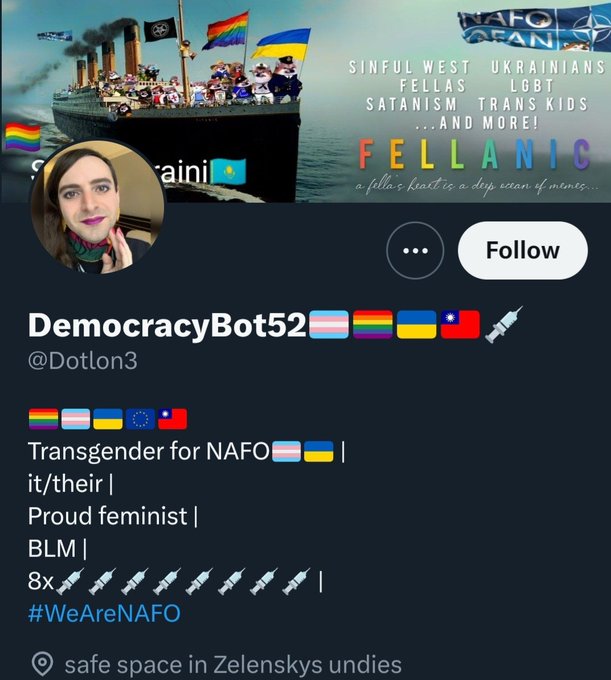Image resolution: width=611 pixels, height=680 pixels.
Task: Click the @Dotlon3 username handle
Action: click(x=82, y=360)
